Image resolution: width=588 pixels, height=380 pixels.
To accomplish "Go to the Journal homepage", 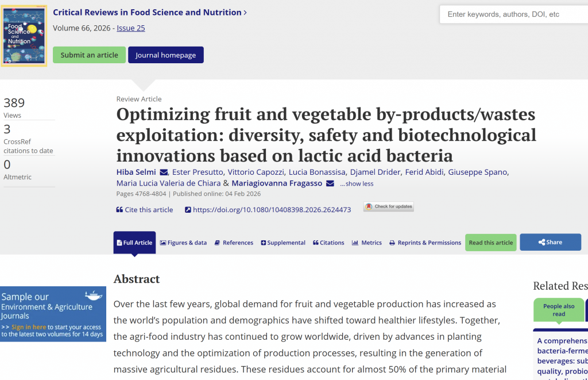I will [166, 55].
